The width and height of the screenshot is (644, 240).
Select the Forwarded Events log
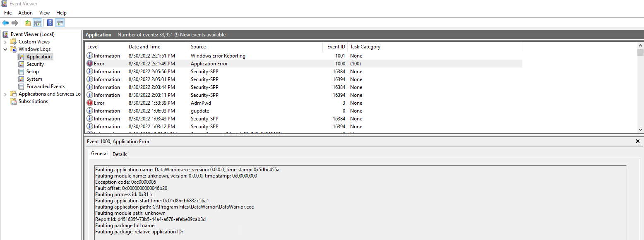click(x=46, y=86)
